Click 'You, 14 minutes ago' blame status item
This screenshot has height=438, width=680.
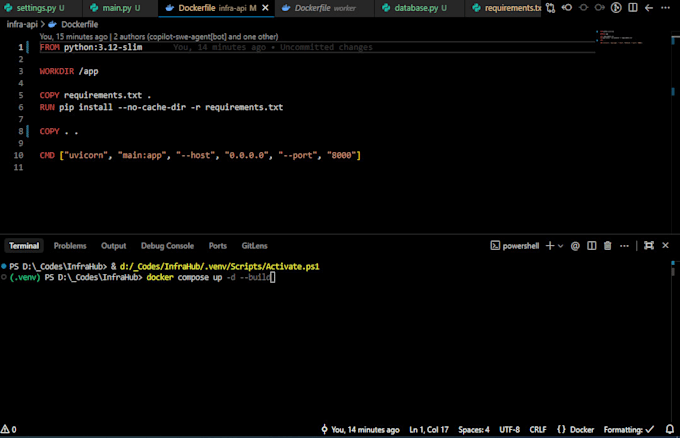360,430
